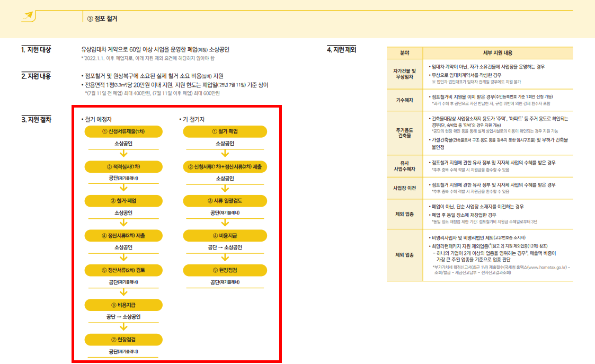Click the 주거용도 건축물 row label
595x364 pixels.
tap(404, 133)
